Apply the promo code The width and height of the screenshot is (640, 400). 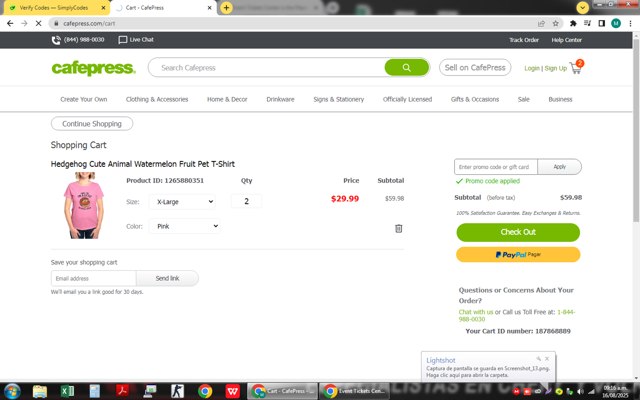(x=559, y=167)
